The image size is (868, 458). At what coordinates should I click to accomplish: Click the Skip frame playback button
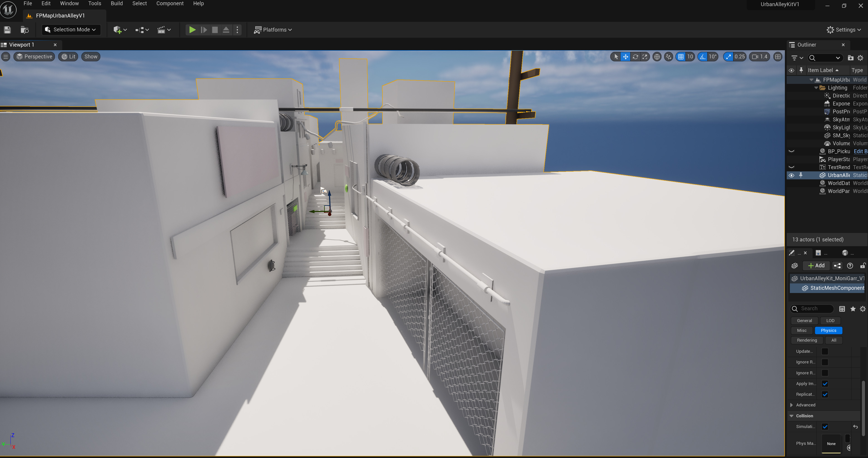click(x=203, y=30)
